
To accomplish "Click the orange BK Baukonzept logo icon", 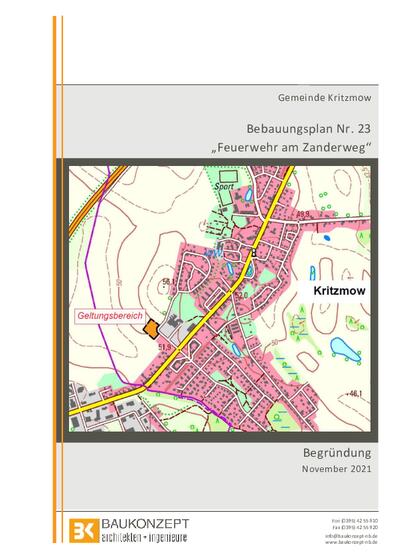I will pos(84,531).
